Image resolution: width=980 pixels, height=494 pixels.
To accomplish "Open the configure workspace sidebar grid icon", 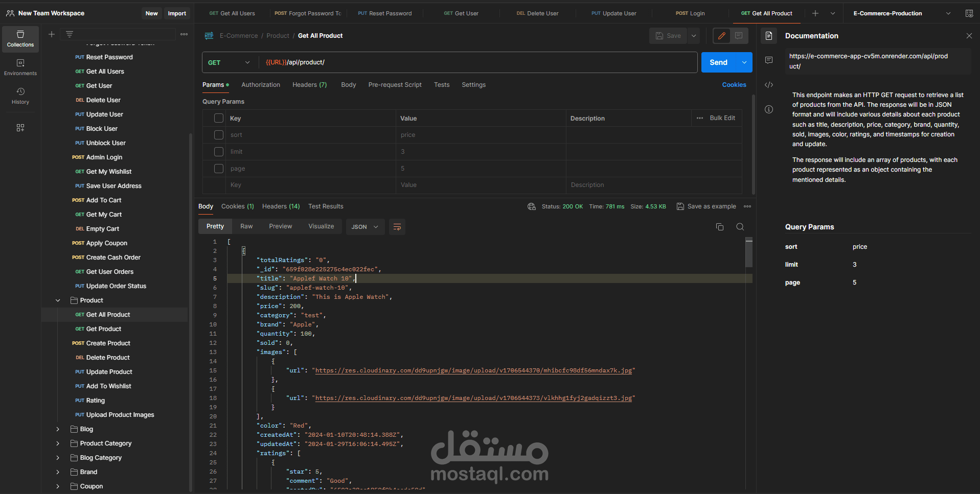I will [20, 128].
